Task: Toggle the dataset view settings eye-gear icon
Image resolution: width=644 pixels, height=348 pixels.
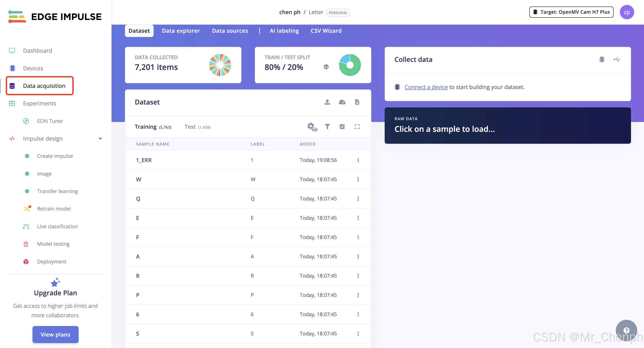Action: tap(312, 127)
